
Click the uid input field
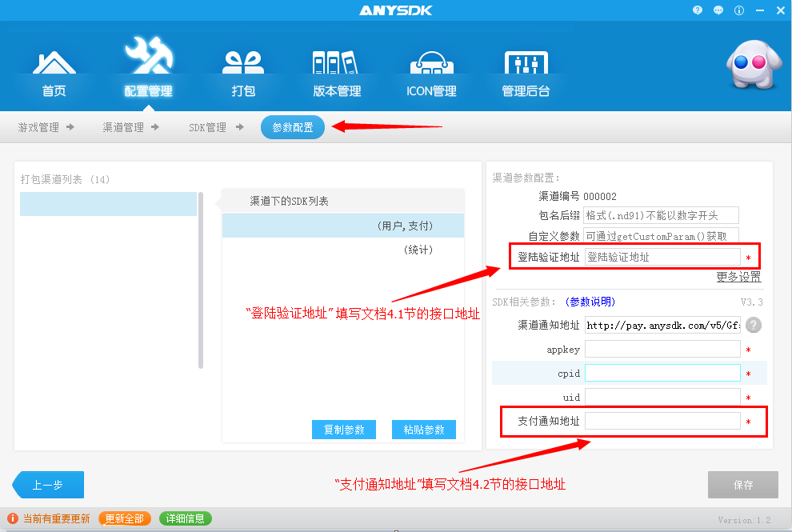pos(662,397)
